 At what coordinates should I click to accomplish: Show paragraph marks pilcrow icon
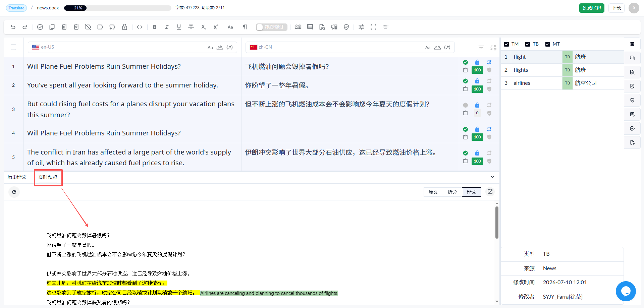pos(245,27)
